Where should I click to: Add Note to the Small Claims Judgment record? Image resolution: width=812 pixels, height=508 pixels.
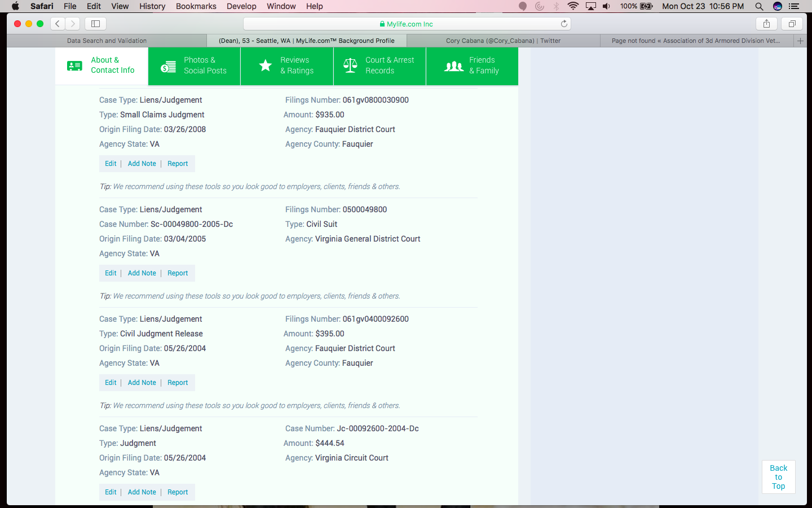(x=142, y=164)
